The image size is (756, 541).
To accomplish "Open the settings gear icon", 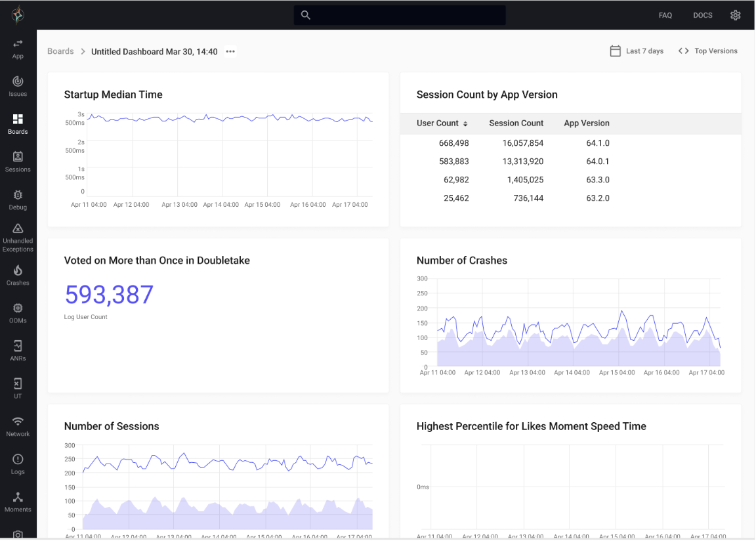I will point(735,15).
